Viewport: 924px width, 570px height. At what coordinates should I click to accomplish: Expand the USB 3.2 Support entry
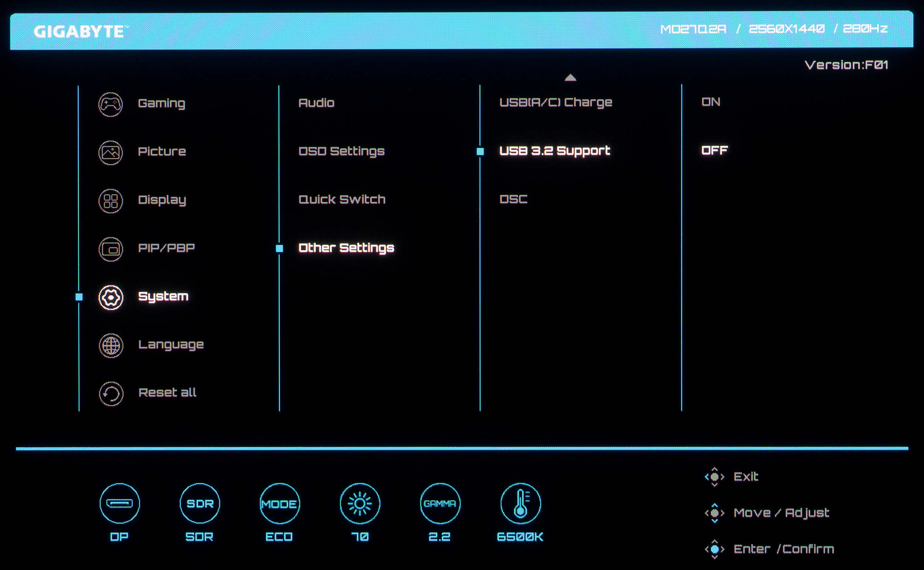click(554, 151)
